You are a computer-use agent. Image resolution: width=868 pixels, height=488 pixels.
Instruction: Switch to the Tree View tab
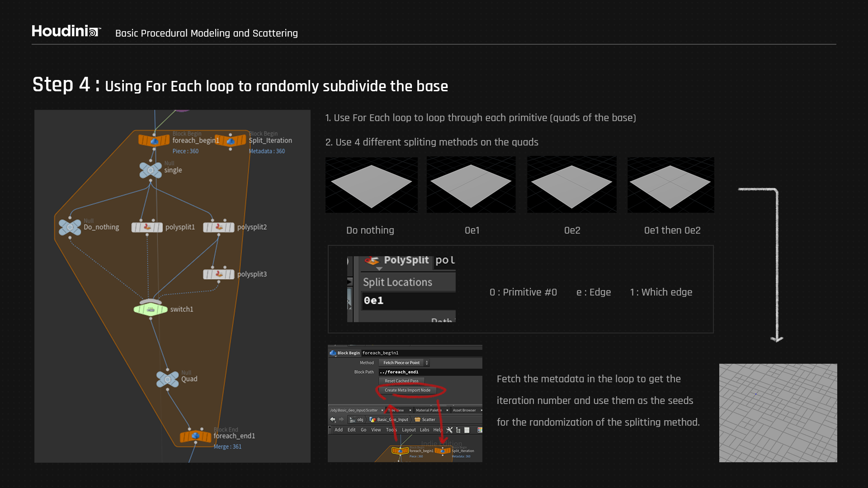[x=396, y=410]
